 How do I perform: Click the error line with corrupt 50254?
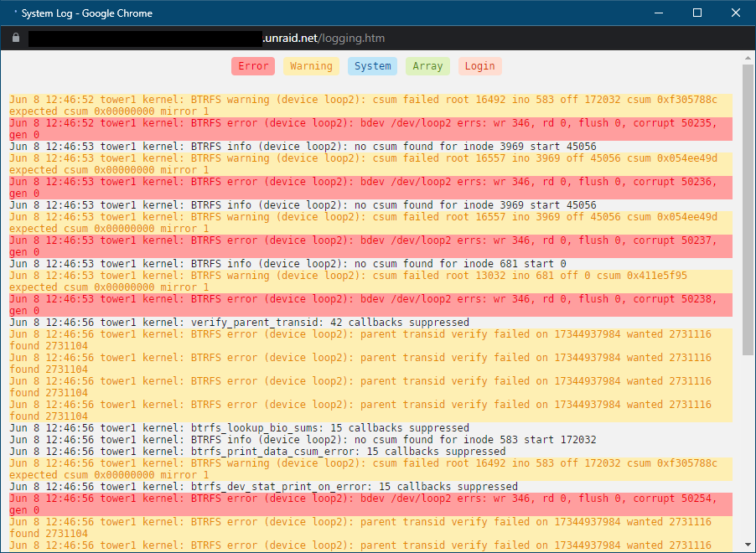coord(370,504)
